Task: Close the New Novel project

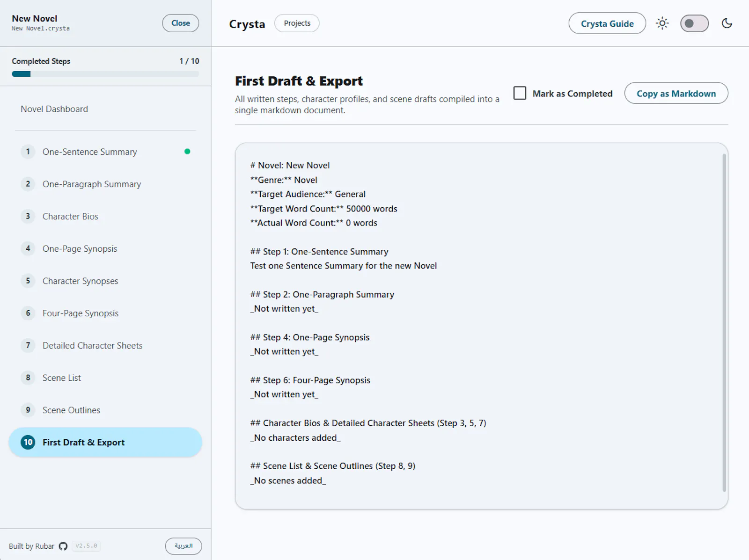Action: (x=181, y=23)
